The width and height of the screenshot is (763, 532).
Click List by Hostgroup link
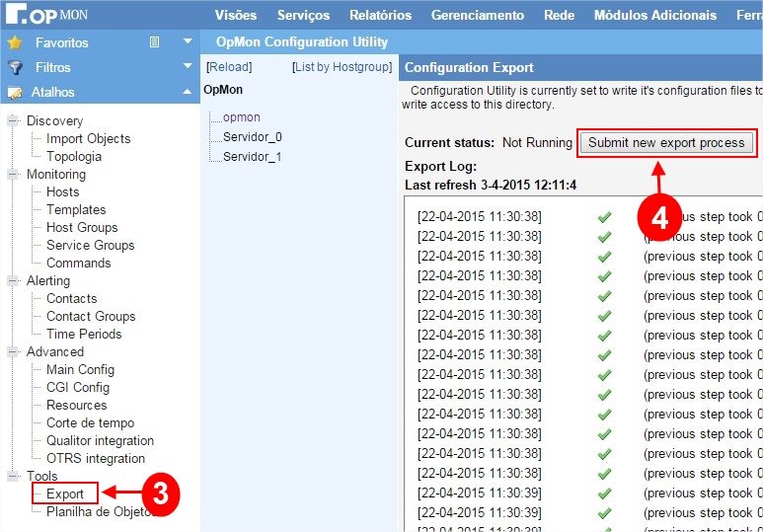pos(343,67)
